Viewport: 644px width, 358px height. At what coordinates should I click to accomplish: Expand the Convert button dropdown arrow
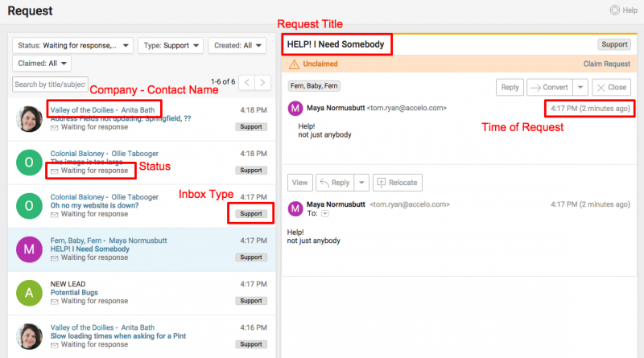pyautogui.click(x=580, y=88)
